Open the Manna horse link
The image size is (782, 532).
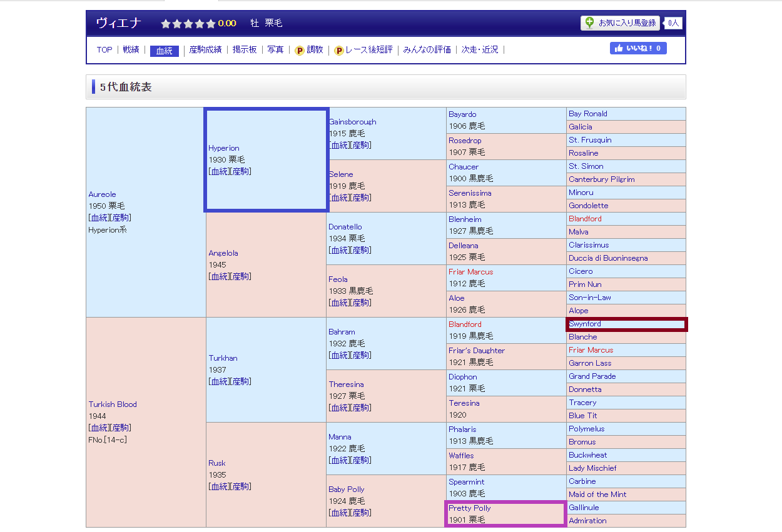(340, 437)
